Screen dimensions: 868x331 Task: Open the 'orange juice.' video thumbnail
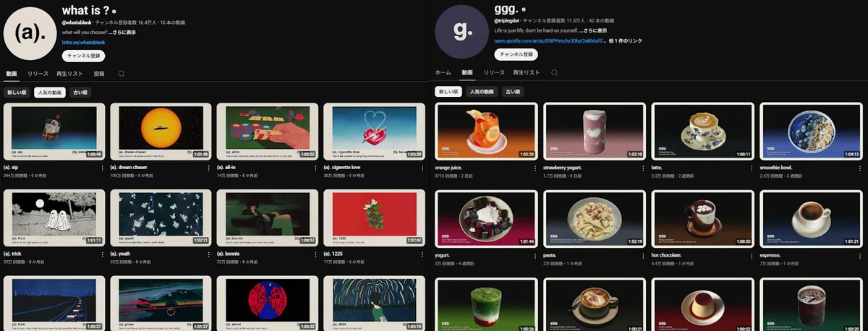[x=485, y=132]
